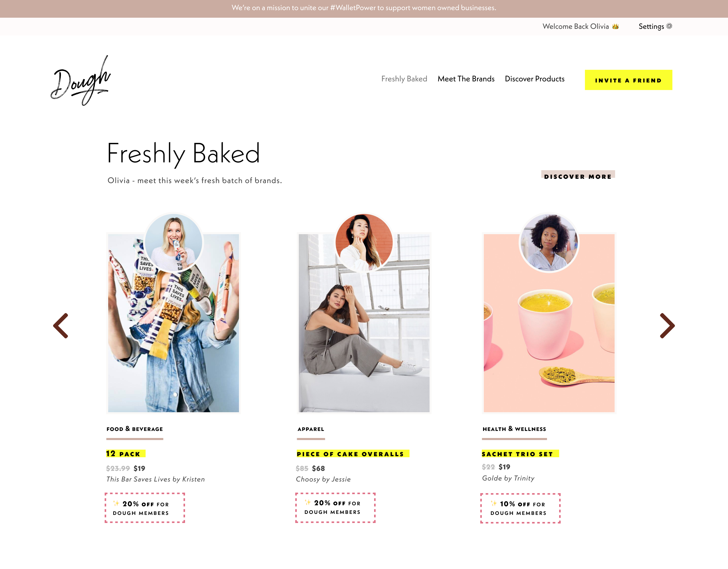Open the 12 Pack product title
Image resolution: width=728 pixels, height=569 pixels.
pos(126,454)
